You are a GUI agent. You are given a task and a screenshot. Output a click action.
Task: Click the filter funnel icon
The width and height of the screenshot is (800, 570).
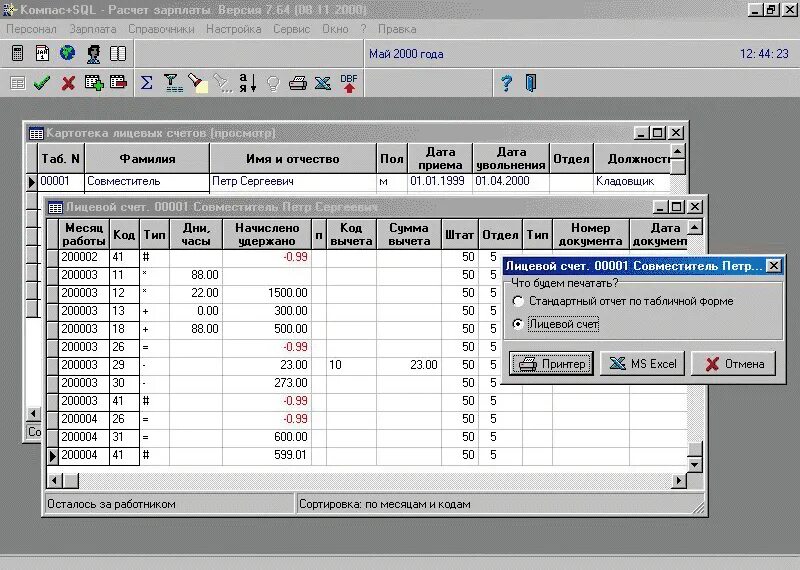173,83
